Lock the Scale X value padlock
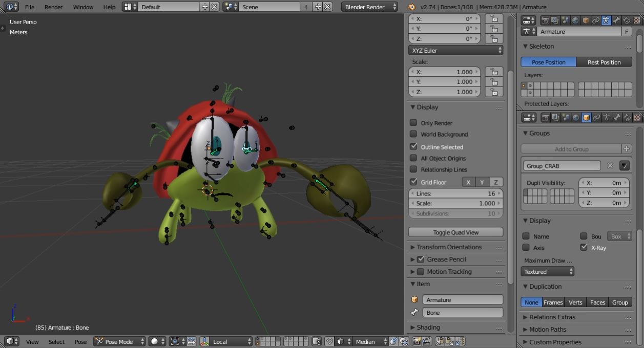The height and width of the screenshot is (348, 644). click(493, 72)
